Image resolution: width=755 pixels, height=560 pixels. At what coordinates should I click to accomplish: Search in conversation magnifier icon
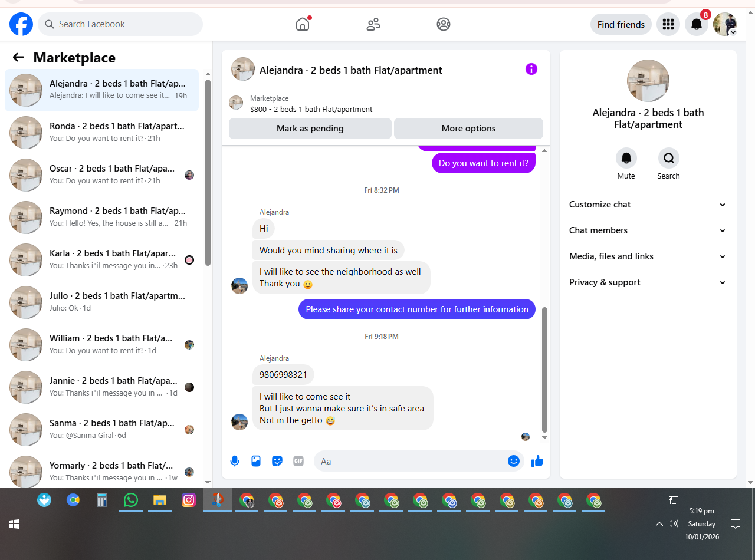(669, 158)
